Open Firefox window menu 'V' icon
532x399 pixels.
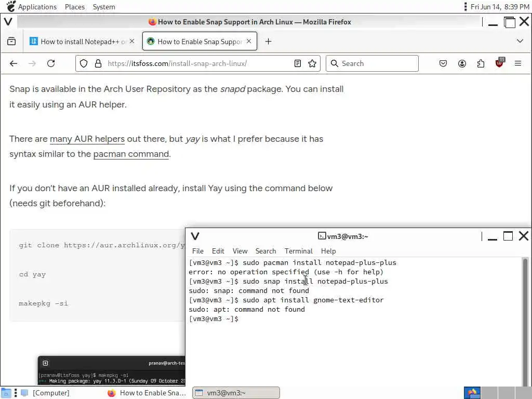coord(8,22)
